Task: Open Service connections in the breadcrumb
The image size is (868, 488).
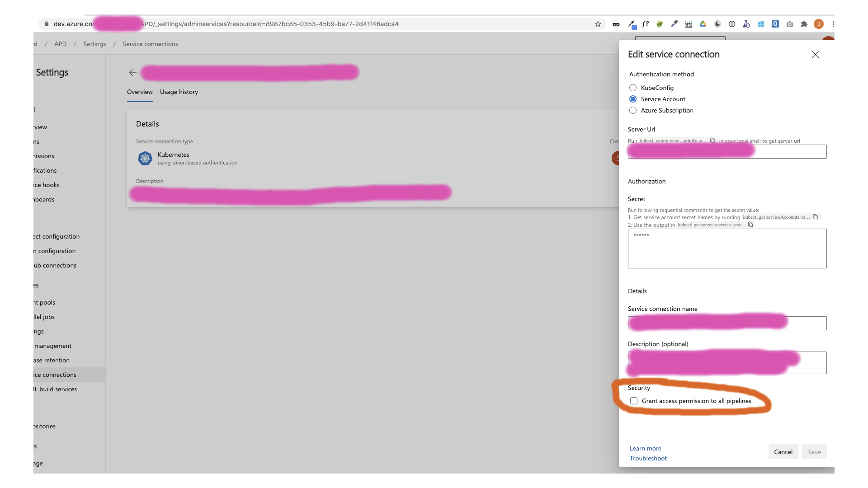Action: point(151,44)
